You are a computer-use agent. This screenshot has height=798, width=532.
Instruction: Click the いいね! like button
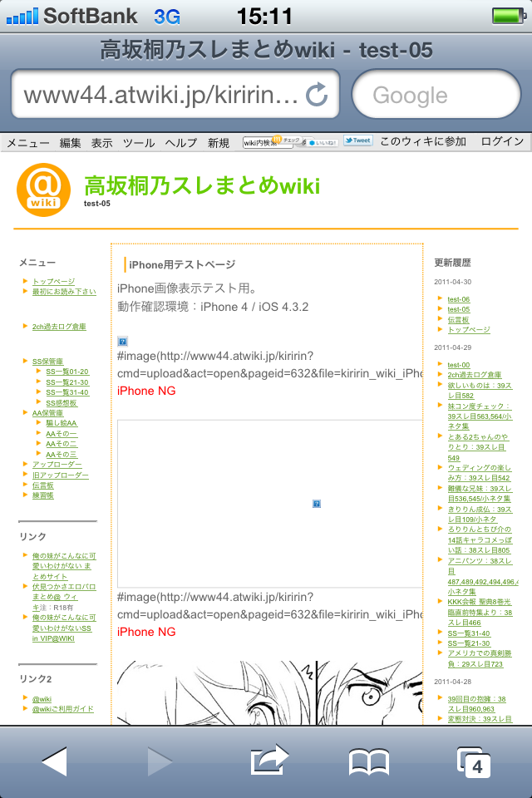[323, 142]
